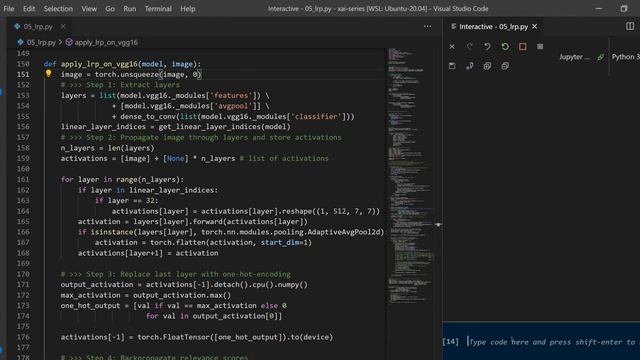Click the Redo icon in Interactive toolbar

coord(470,47)
